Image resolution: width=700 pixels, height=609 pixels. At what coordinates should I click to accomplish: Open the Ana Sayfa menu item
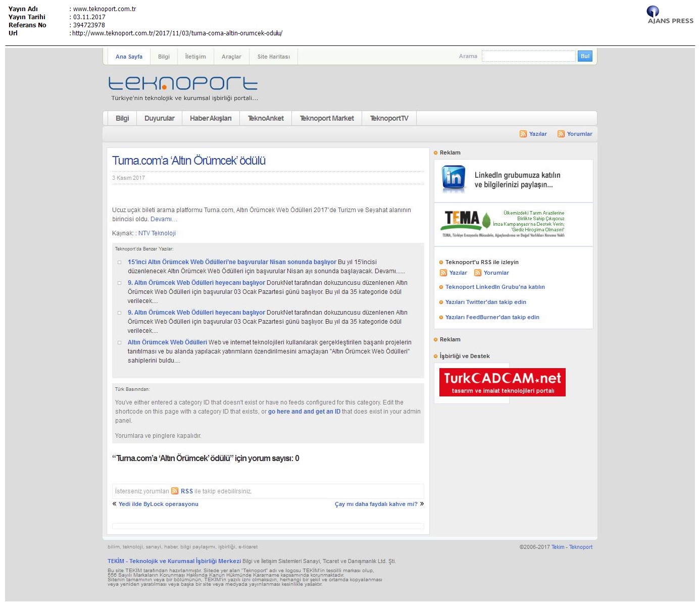click(129, 57)
